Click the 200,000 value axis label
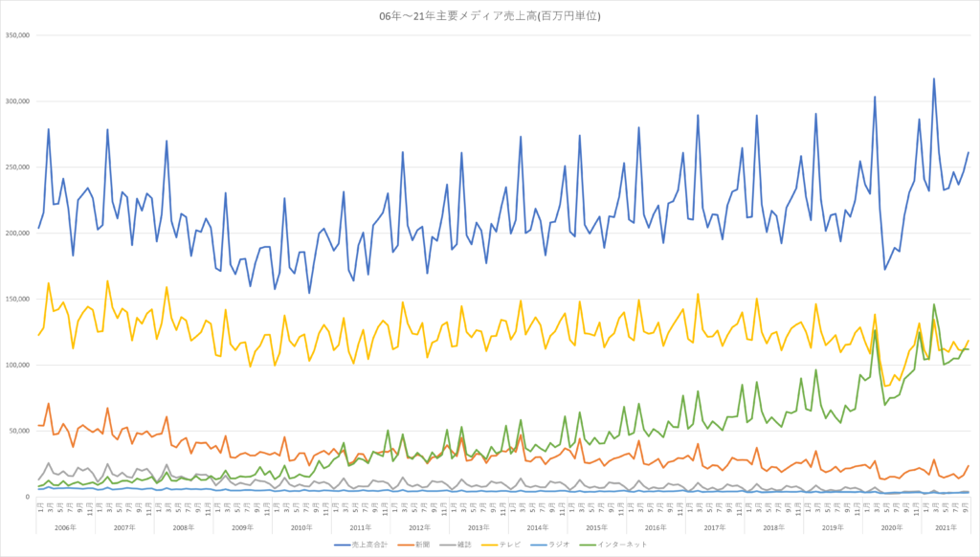The image size is (980, 557). (x=18, y=234)
